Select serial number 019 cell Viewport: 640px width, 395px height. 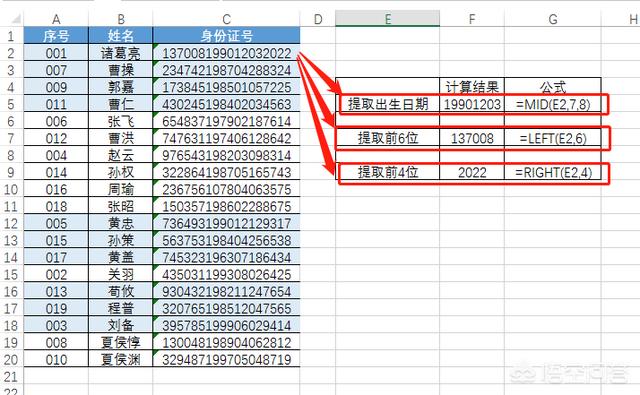point(56,308)
